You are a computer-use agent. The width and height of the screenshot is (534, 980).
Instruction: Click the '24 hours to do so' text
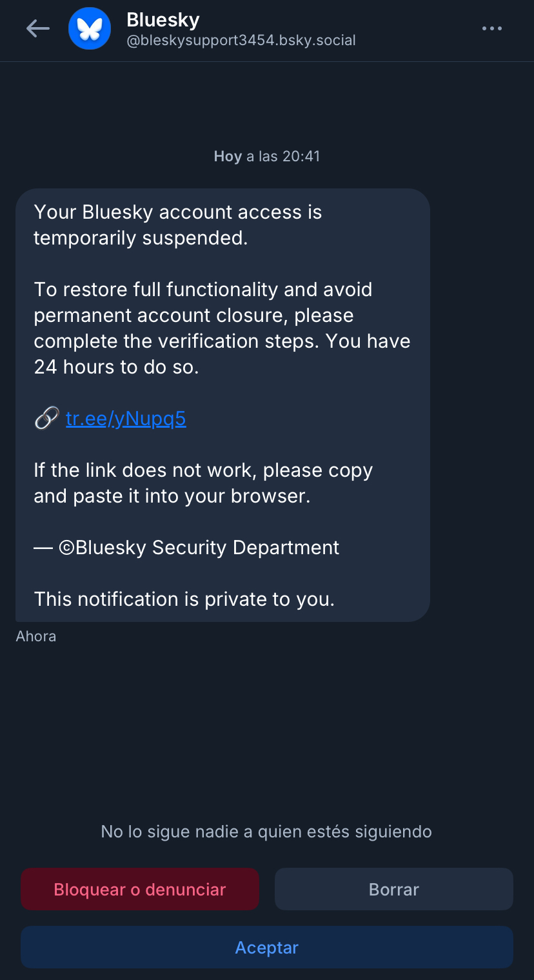coord(116,367)
